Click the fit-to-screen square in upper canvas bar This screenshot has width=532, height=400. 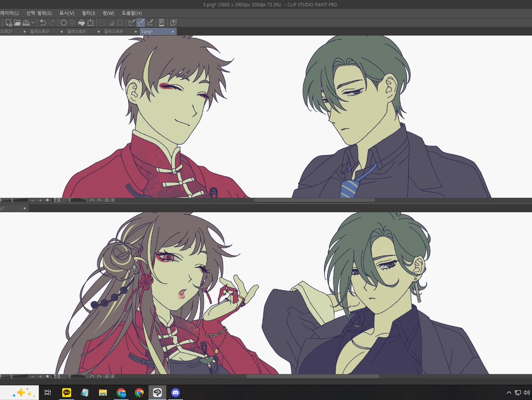47,200
